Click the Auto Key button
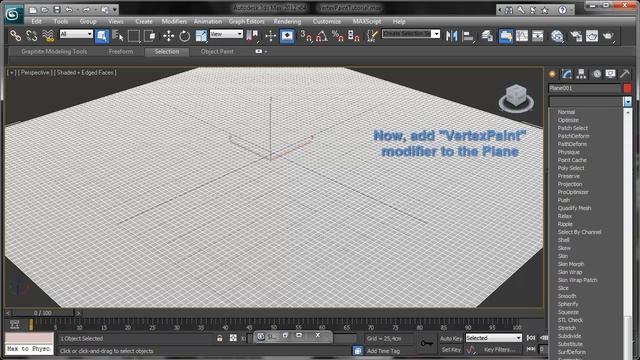The image size is (640, 360). [451, 338]
